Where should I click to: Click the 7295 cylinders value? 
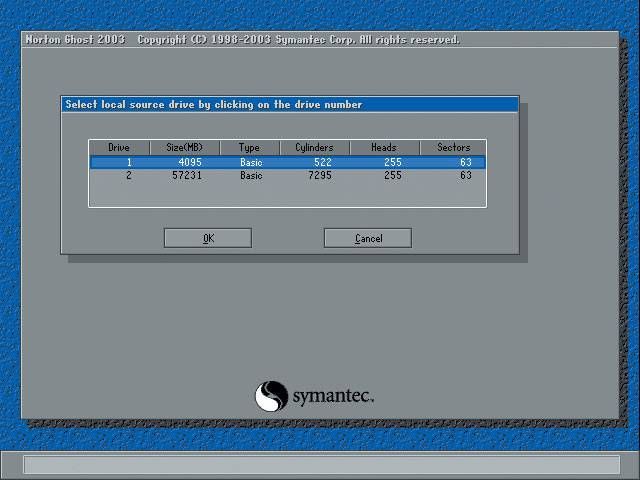[x=320, y=175]
